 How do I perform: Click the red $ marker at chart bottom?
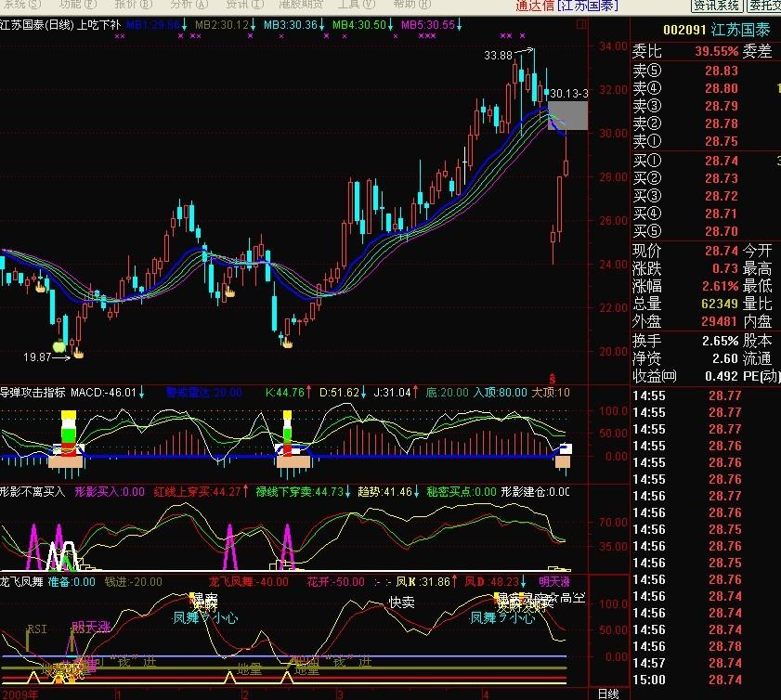coord(552,379)
